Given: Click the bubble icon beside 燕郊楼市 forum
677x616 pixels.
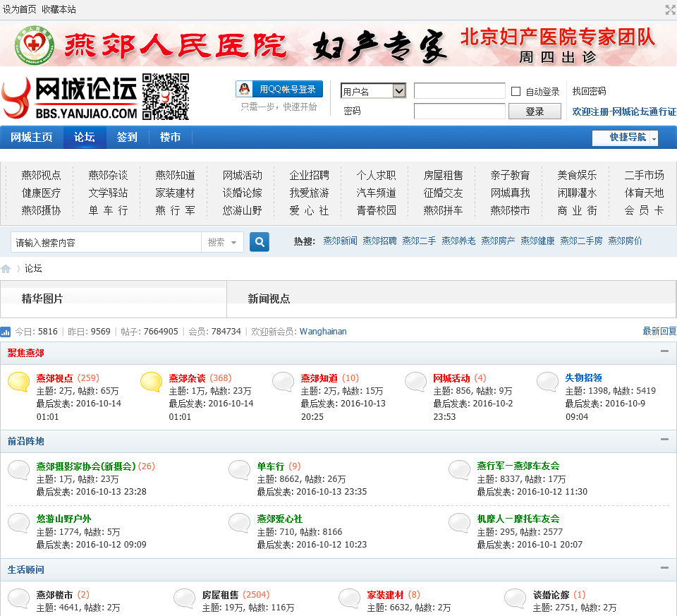Looking at the screenshot, I should tap(19, 598).
